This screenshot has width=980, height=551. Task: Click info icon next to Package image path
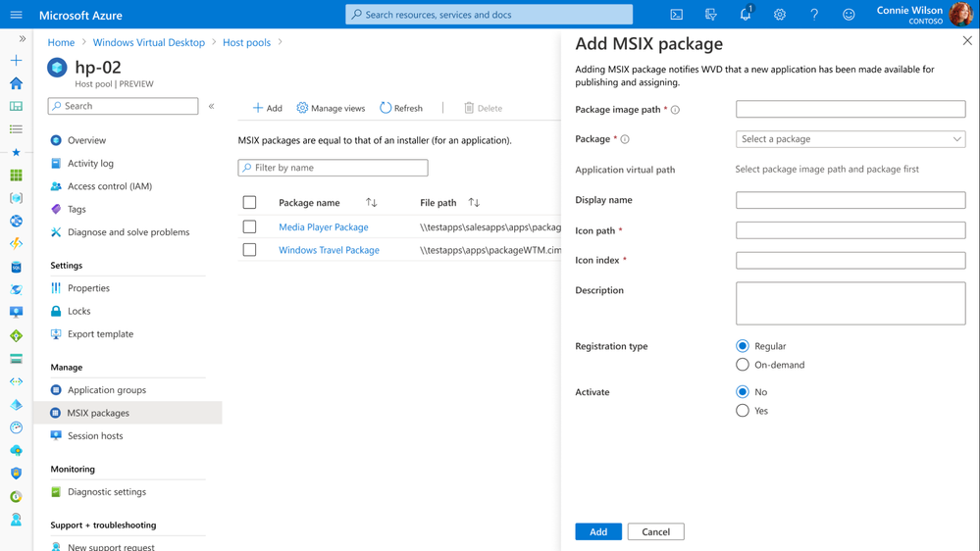click(675, 110)
